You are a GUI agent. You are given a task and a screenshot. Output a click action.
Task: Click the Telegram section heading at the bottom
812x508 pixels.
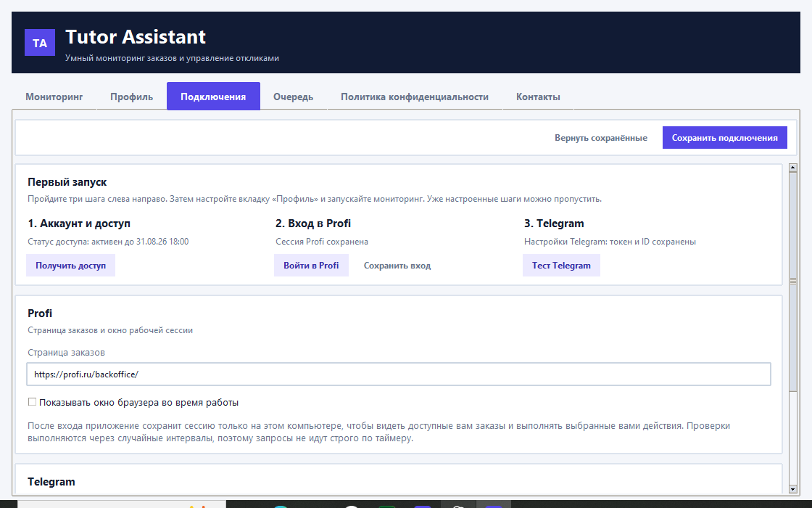(51, 482)
